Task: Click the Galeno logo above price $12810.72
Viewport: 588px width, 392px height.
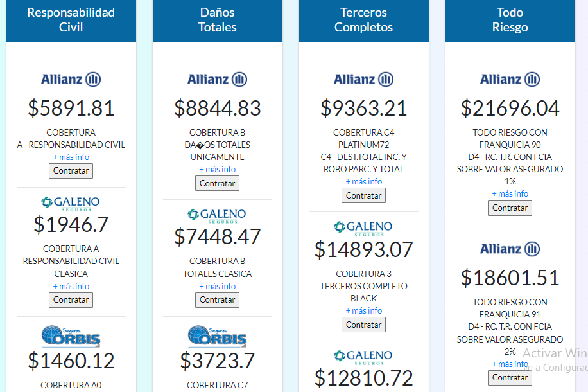Action: coord(363,355)
